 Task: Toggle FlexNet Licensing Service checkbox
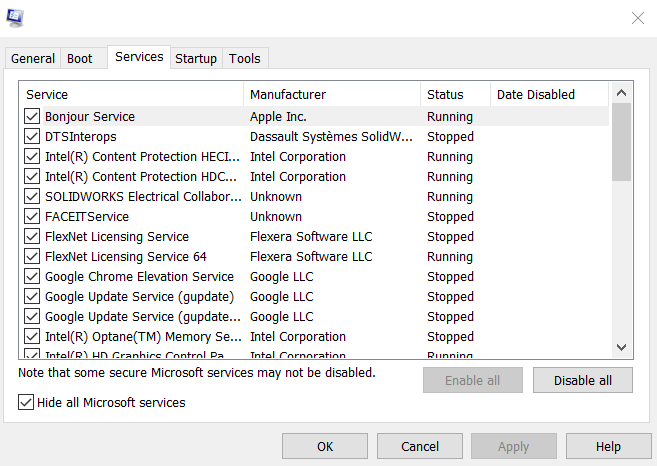click(x=32, y=236)
